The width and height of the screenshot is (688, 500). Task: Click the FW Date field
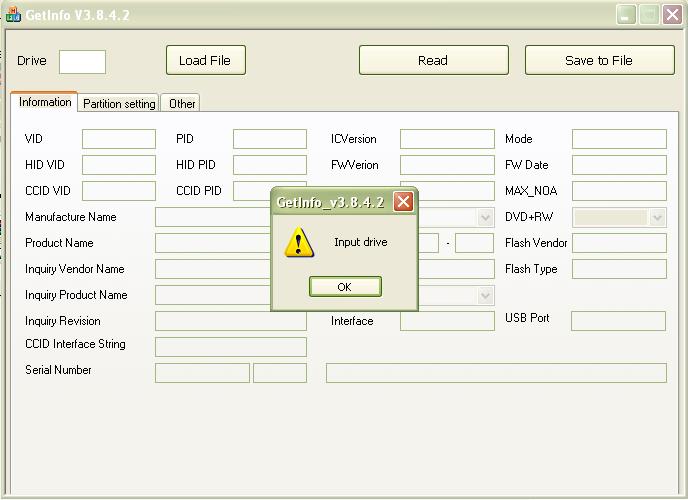click(x=619, y=165)
